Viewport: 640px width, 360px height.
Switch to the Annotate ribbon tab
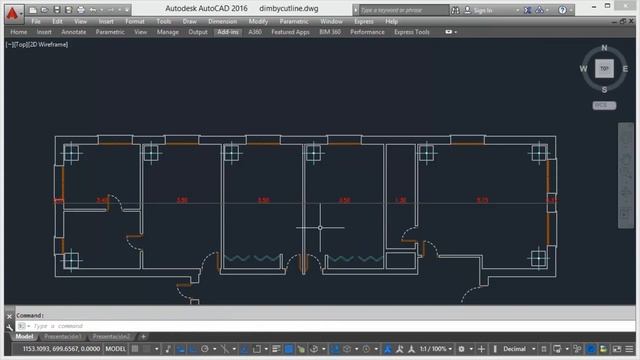click(x=73, y=32)
